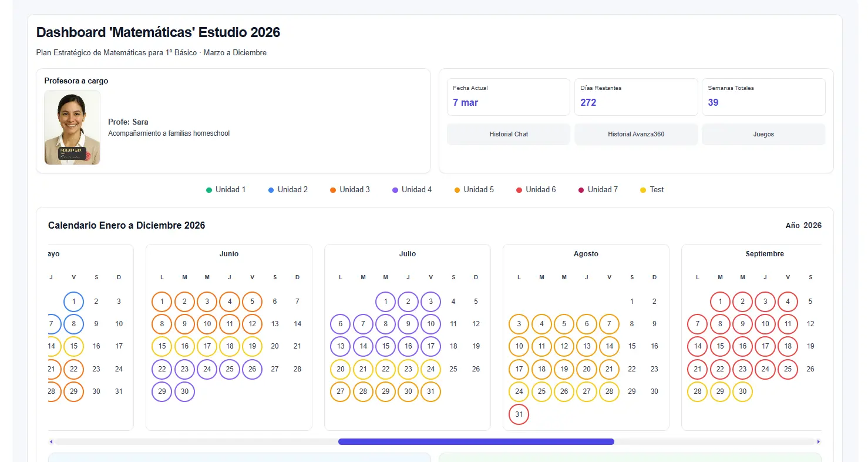The width and height of the screenshot is (868, 462).
Task: Click the horizontal calendar scrollbar thumb
Action: pyautogui.click(x=476, y=441)
